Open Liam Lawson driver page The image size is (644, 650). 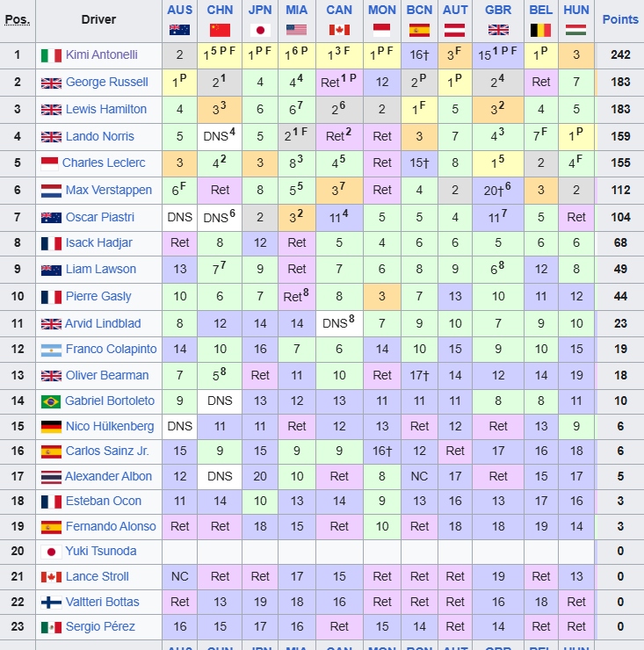point(101,269)
